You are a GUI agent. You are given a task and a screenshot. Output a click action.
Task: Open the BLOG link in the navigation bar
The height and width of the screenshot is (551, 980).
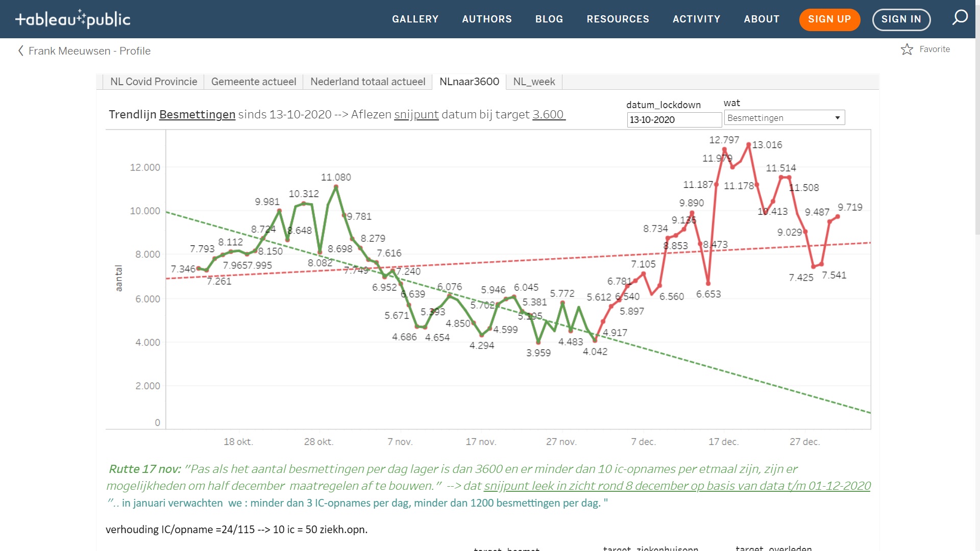(x=549, y=19)
